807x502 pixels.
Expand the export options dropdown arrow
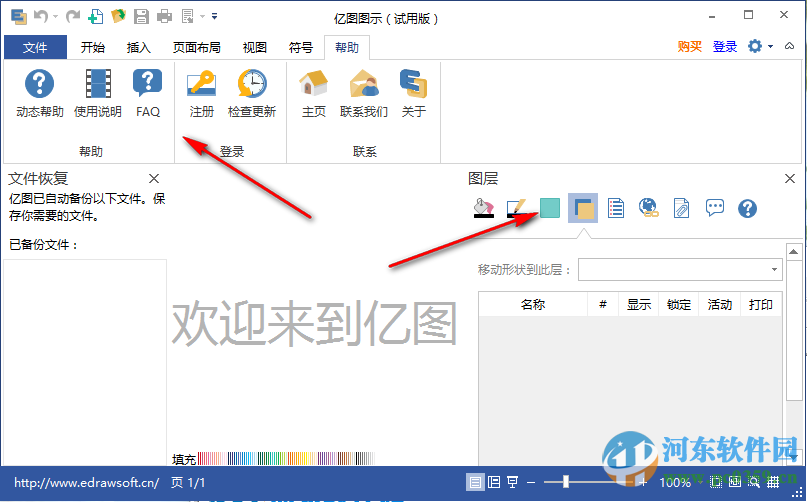[x=202, y=17]
